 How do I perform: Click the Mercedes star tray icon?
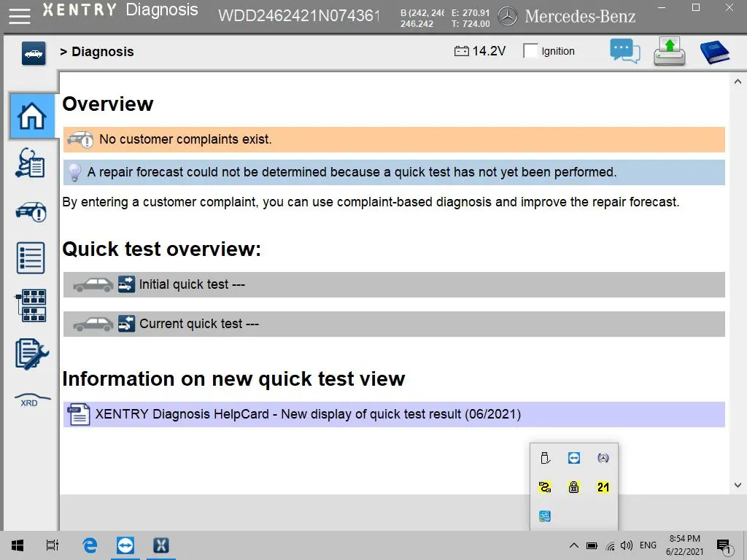603,458
